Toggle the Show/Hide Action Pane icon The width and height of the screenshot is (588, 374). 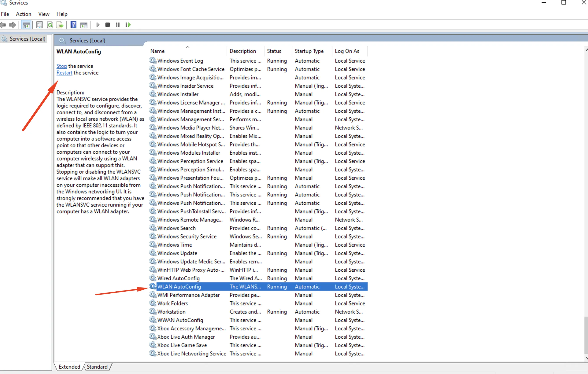point(84,25)
